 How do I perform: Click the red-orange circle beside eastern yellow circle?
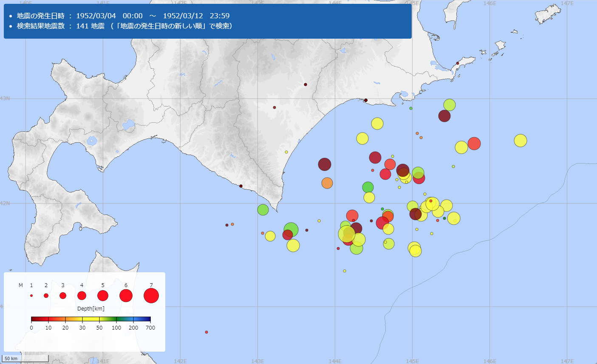[x=474, y=144]
